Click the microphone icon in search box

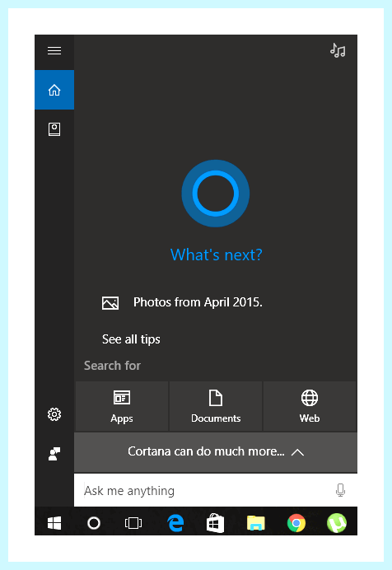(x=340, y=490)
